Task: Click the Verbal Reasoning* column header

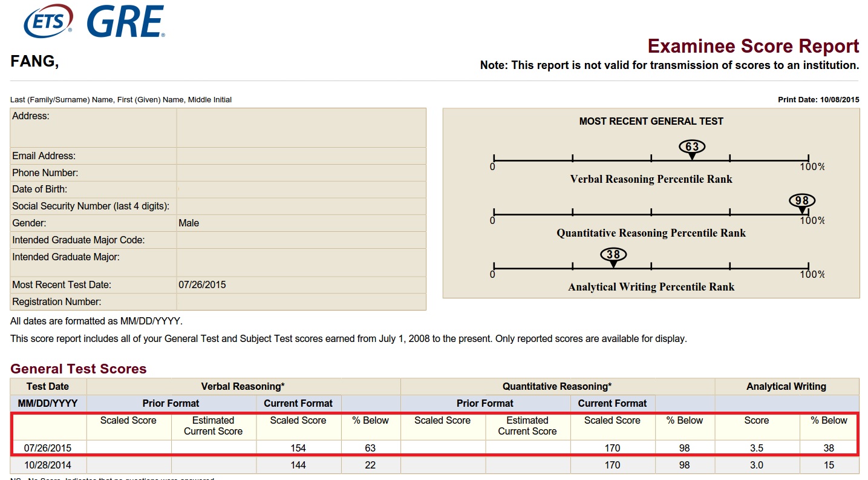Action: 243,386
